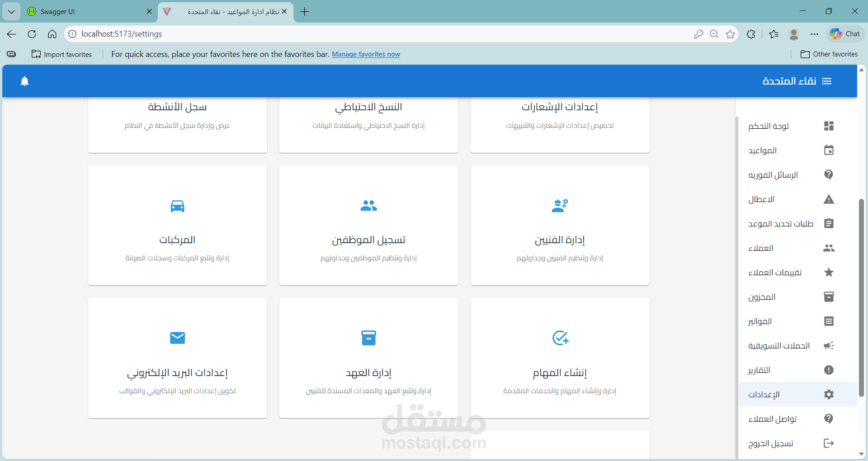Click the نقاء المتحدة app title
The width and height of the screenshot is (868, 461).
(789, 81)
